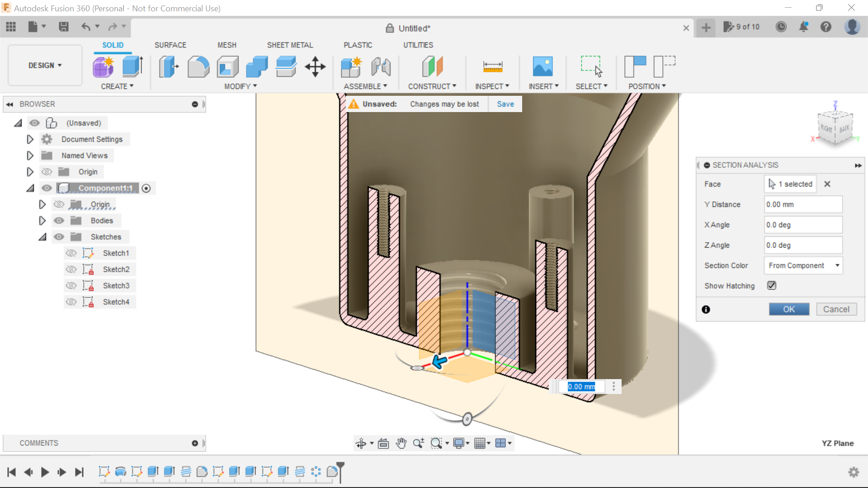
Task: Click the Y Distance input field
Action: click(x=803, y=204)
